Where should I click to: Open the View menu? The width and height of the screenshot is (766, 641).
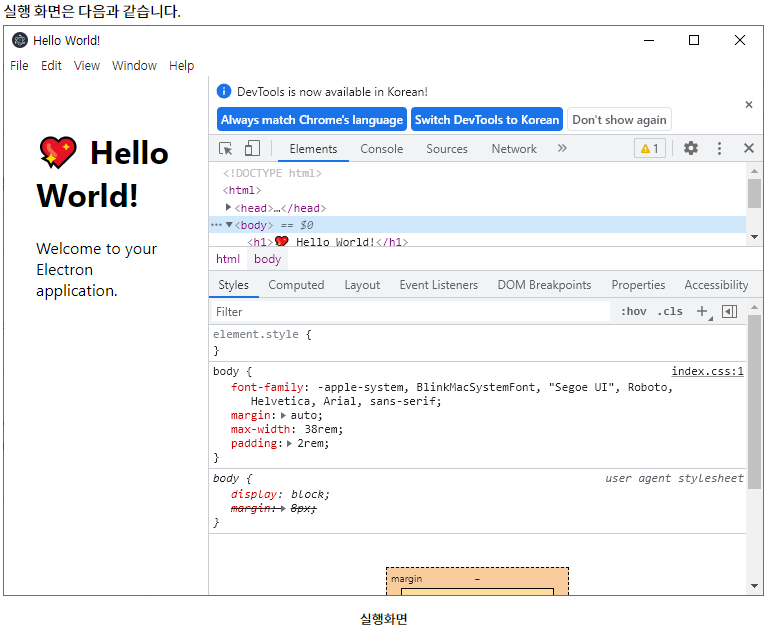pos(86,65)
